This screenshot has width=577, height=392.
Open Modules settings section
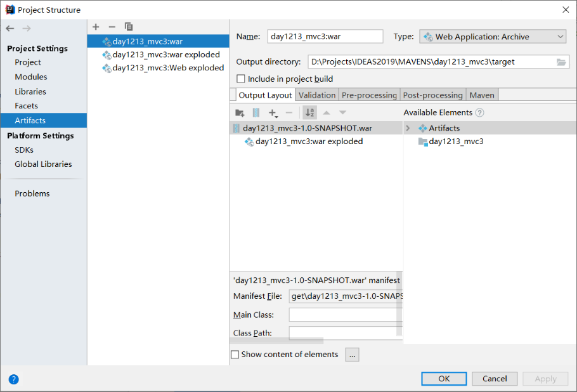tap(31, 77)
